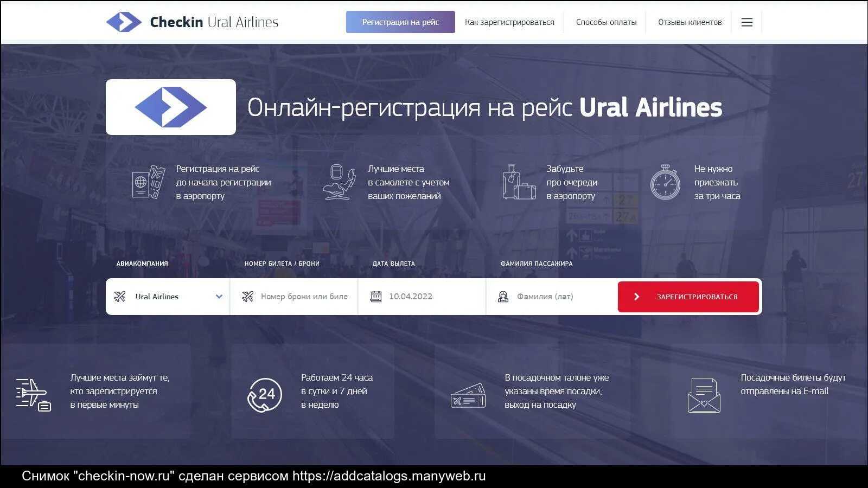Screen dimensions: 868x488
Task: Click the airplane icon in airline selector
Action: 120,297
